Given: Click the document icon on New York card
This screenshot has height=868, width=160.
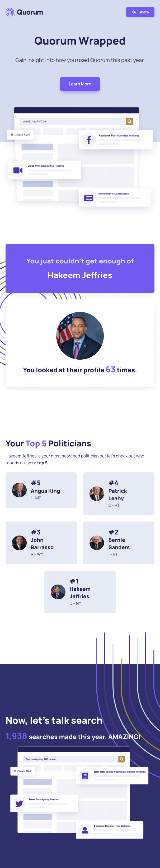Looking at the screenshot, I should 85,776.
